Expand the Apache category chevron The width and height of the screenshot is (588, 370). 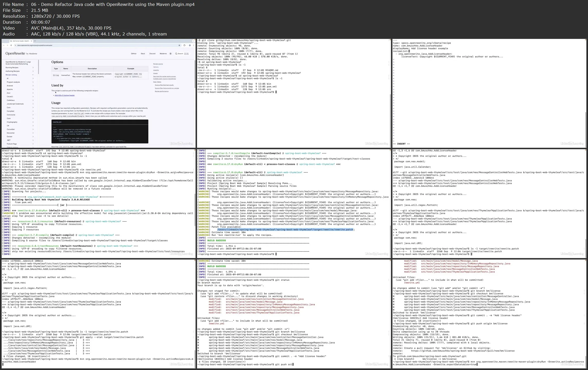[x=33, y=89]
